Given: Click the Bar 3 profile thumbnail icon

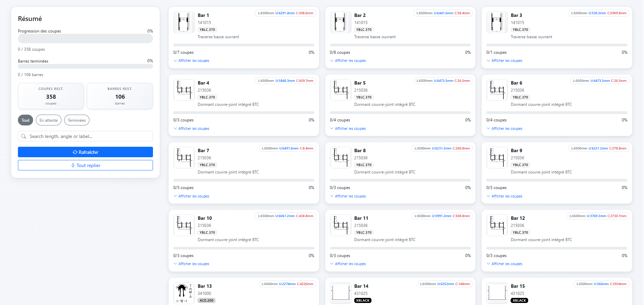Looking at the screenshot, I should click(x=497, y=22).
